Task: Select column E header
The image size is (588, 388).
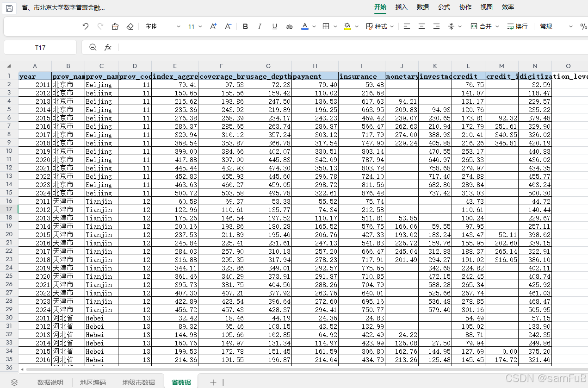Action: coord(175,66)
